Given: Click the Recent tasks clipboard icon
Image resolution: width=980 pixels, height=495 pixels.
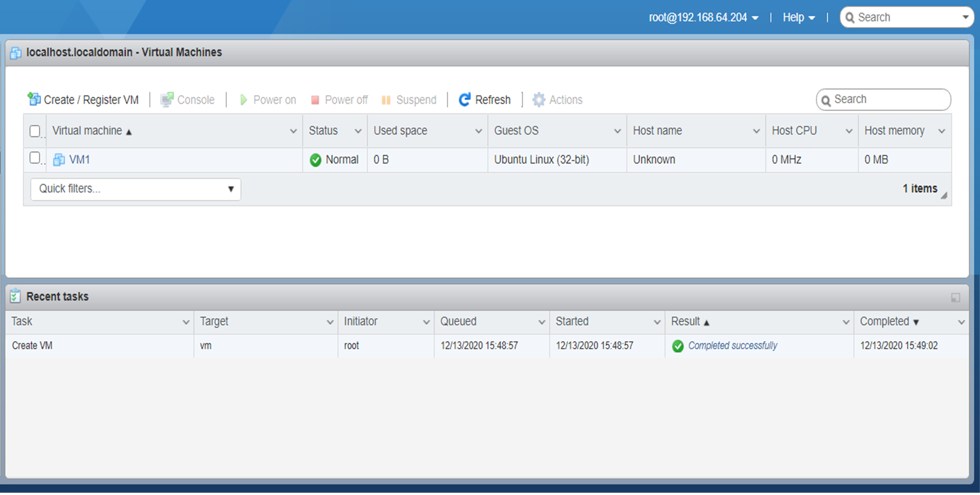Looking at the screenshot, I should coord(15,296).
